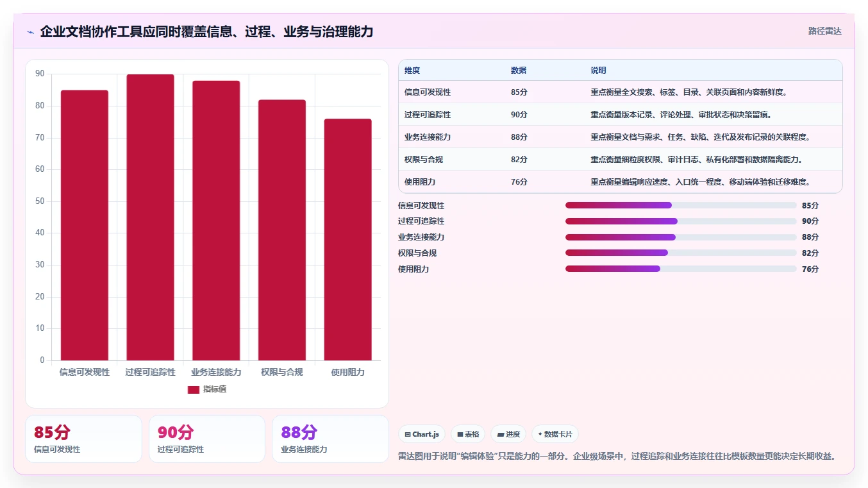Click the 路径雷达 label in the header
Image resolution: width=868 pixels, height=488 pixels.
pyautogui.click(x=824, y=31)
